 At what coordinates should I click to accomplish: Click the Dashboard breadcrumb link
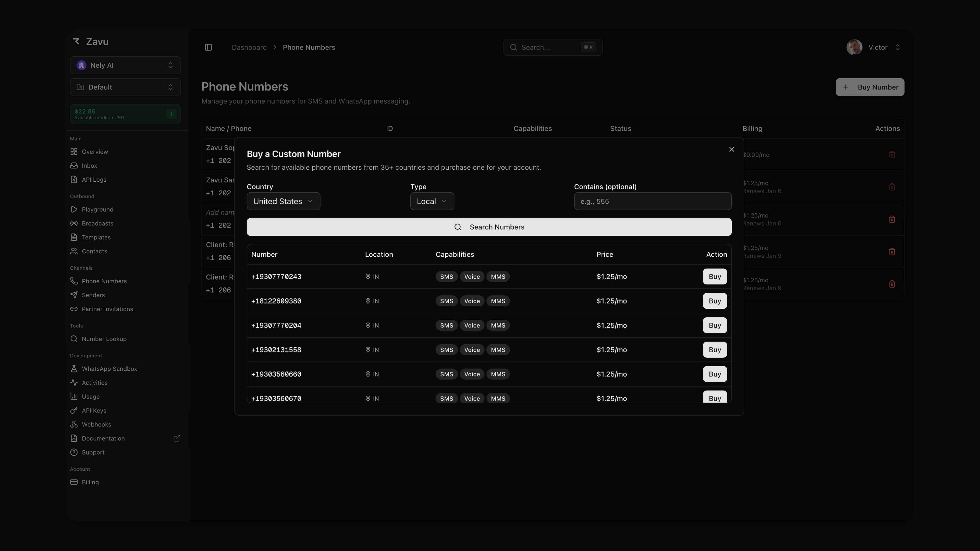249,47
